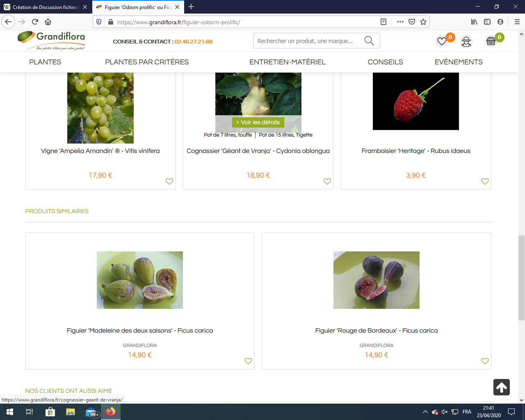Viewport: 525px width, 420px height.
Task: Expand the PLANTES PAR CRITÈRES menu
Action: point(147,62)
